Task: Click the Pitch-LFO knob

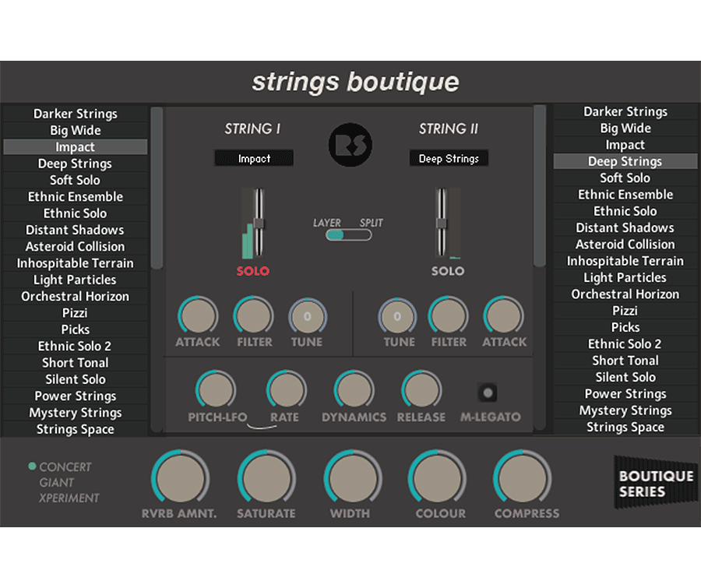Action: tap(216, 390)
